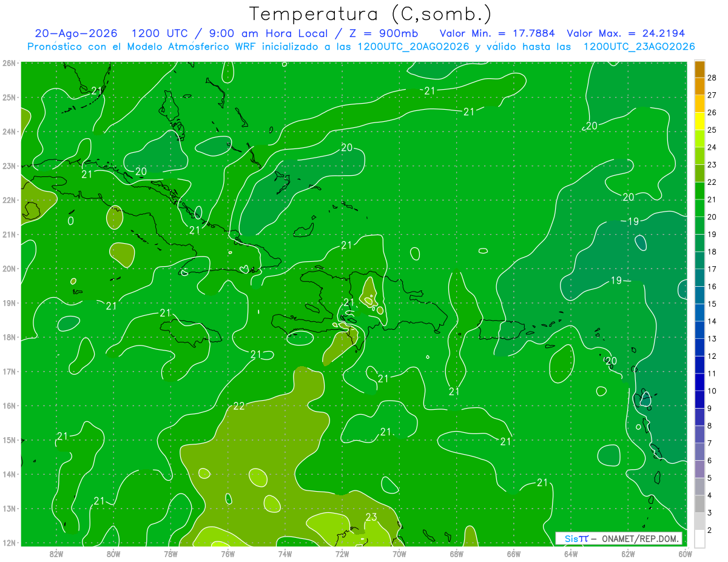Click the '13N' latitude axis label

pos(9,508)
